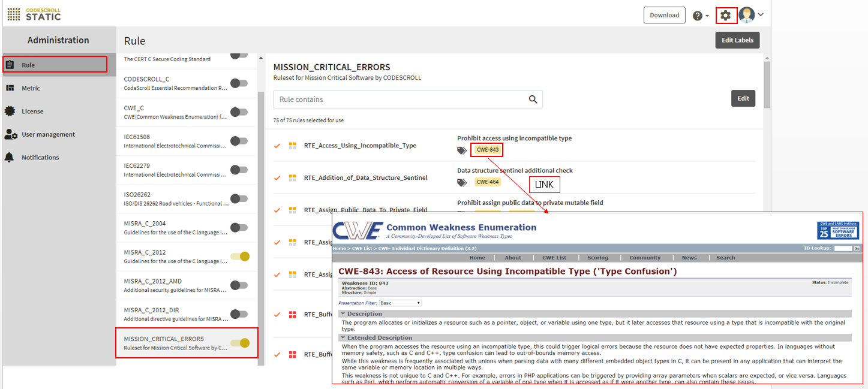Click checkmark for RTE_Access_Using_Incompatible_Type
The image size is (868, 389).
[277, 146]
